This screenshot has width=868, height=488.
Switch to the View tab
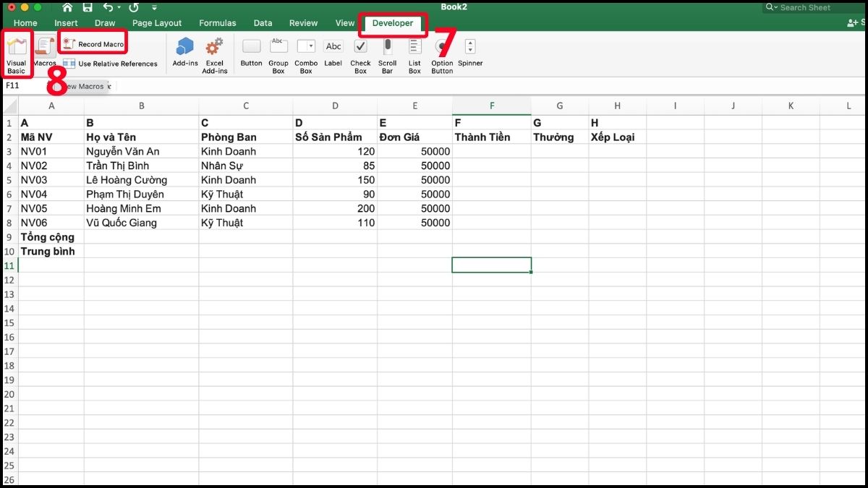(x=345, y=23)
